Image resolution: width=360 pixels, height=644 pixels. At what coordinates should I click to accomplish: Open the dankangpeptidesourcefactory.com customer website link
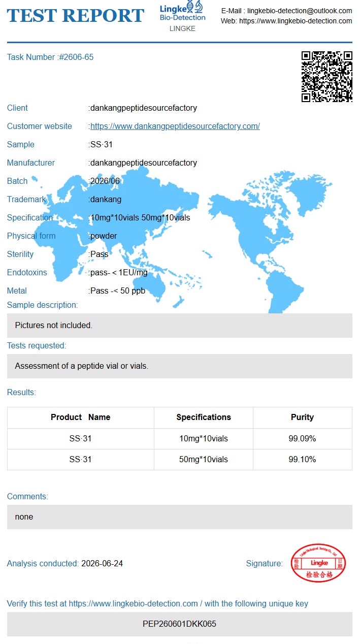point(175,126)
